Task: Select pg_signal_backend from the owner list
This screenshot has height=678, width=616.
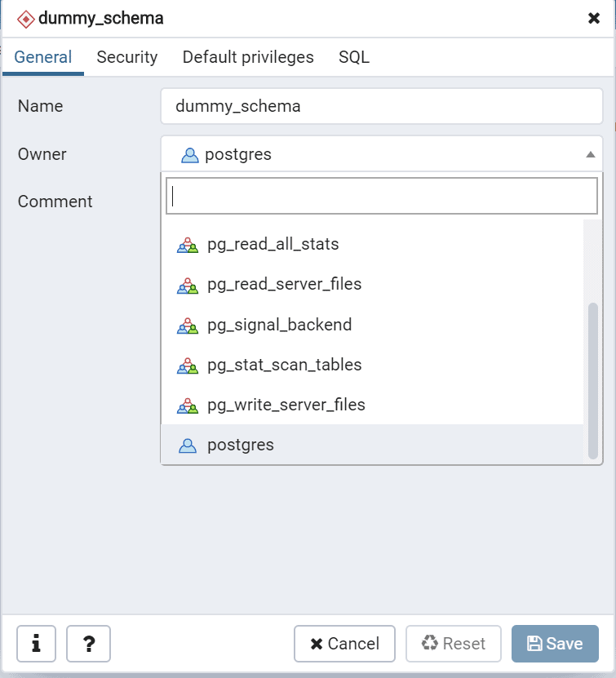Action: (279, 325)
